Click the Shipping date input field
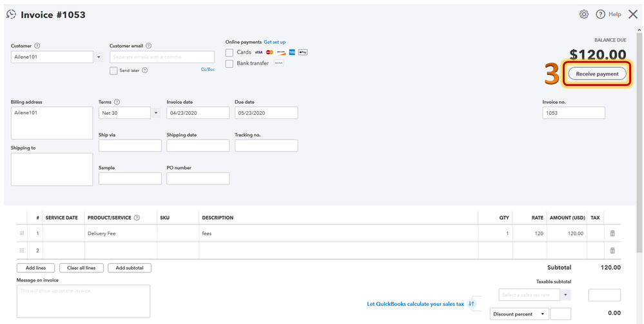This screenshot has width=644, height=324. [x=198, y=146]
